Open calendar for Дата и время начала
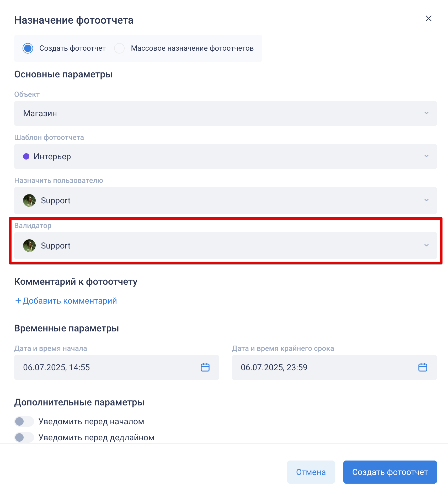Viewport: 448px width, 497px height. (x=205, y=367)
